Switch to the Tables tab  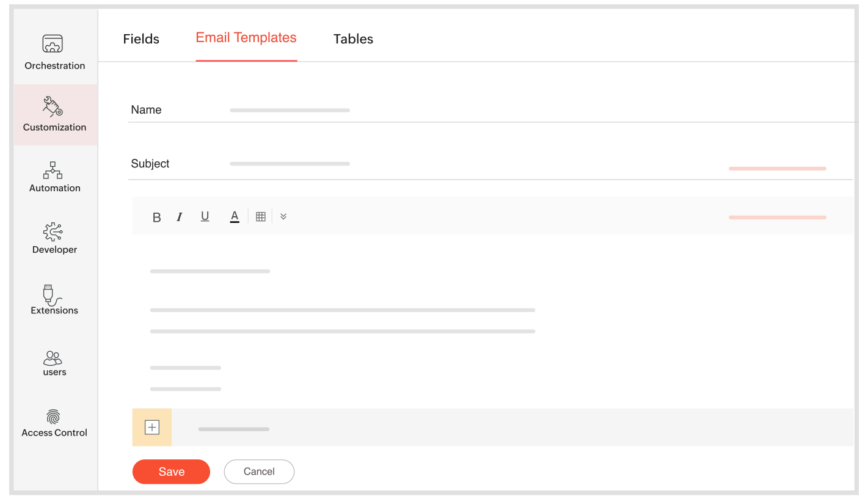(353, 39)
